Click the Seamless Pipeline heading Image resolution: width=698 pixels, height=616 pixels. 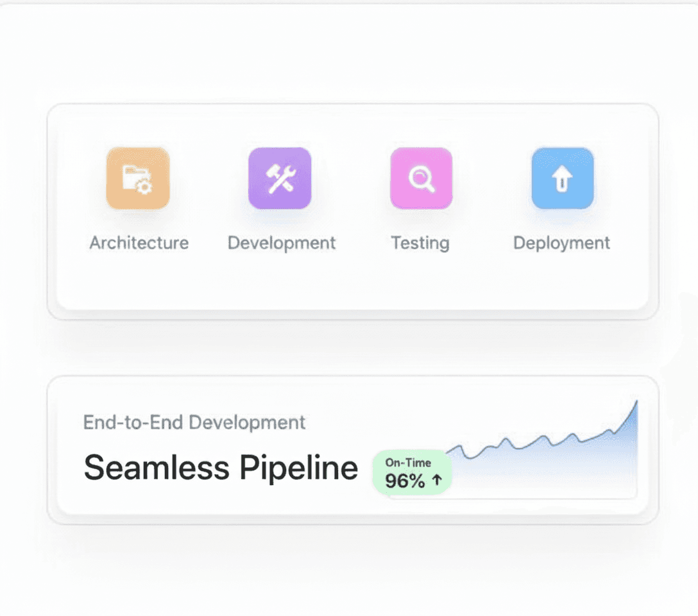click(x=221, y=468)
